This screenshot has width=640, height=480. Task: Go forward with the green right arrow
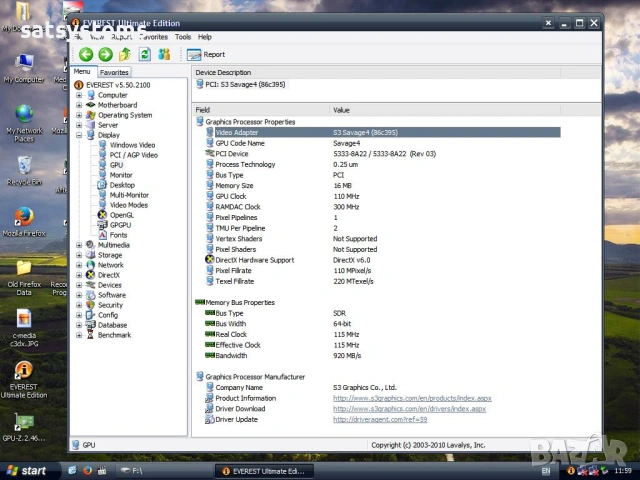click(x=106, y=54)
